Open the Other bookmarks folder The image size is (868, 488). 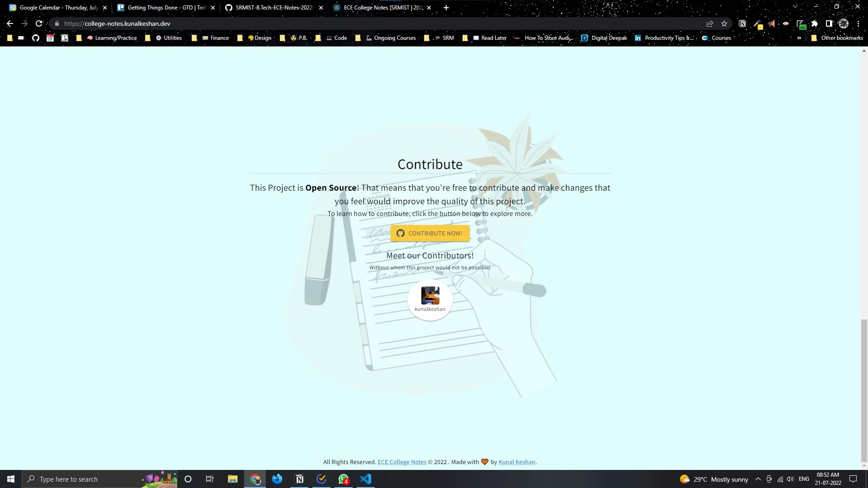837,38
